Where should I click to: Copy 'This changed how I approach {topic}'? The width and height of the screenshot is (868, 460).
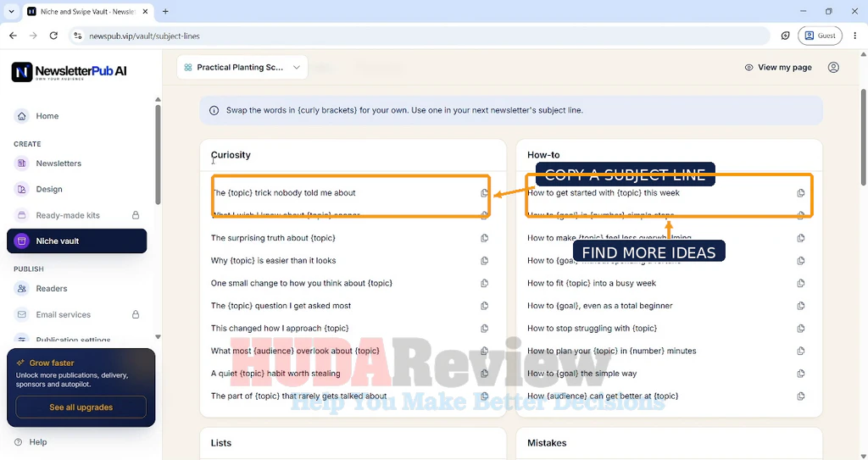click(484, 328)
